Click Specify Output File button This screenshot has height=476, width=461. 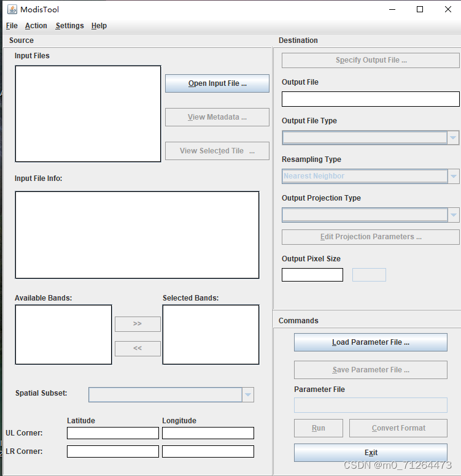[x=371, y=60]
